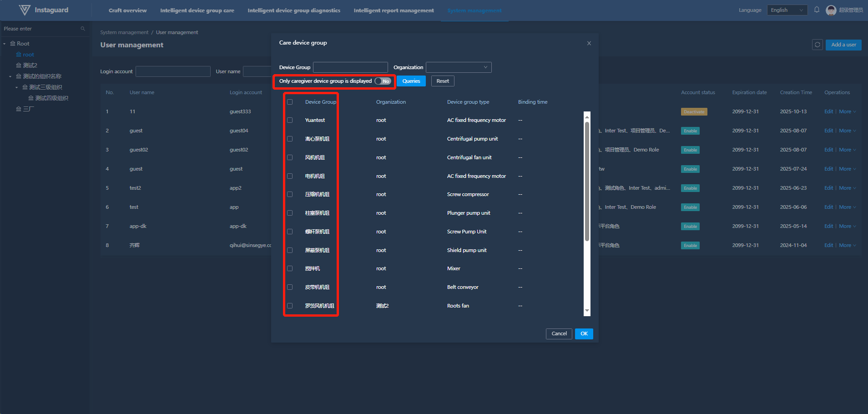Click the scrollbar down arrow in dialog
This screenshot has width=868, height=414.
point(587,311)
